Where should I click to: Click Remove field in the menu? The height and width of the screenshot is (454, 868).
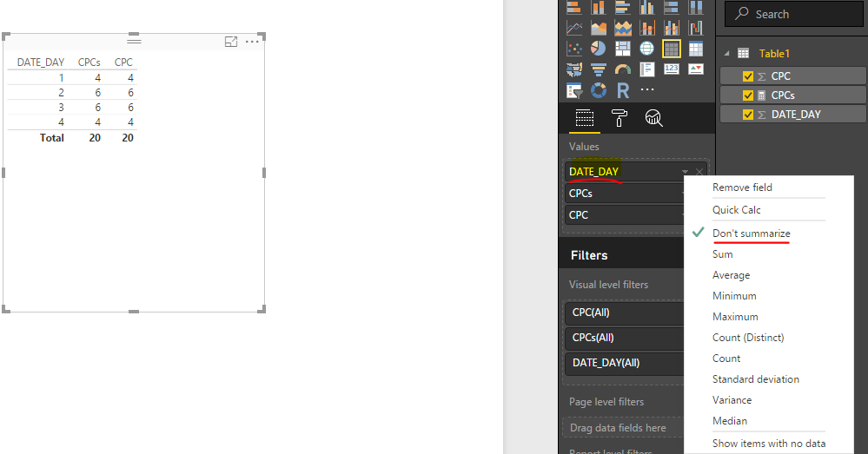tap(742, 188)
